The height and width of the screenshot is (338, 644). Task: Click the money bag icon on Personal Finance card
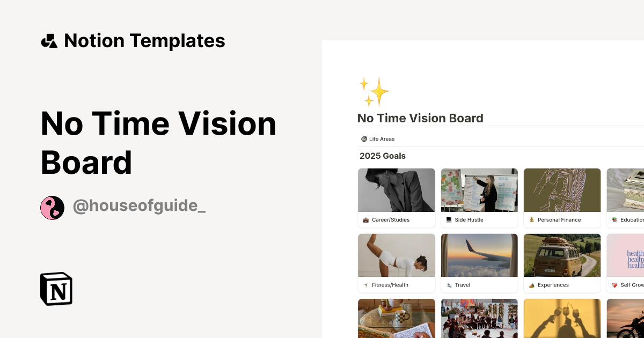pyautogui.click(x=532, y=219)
